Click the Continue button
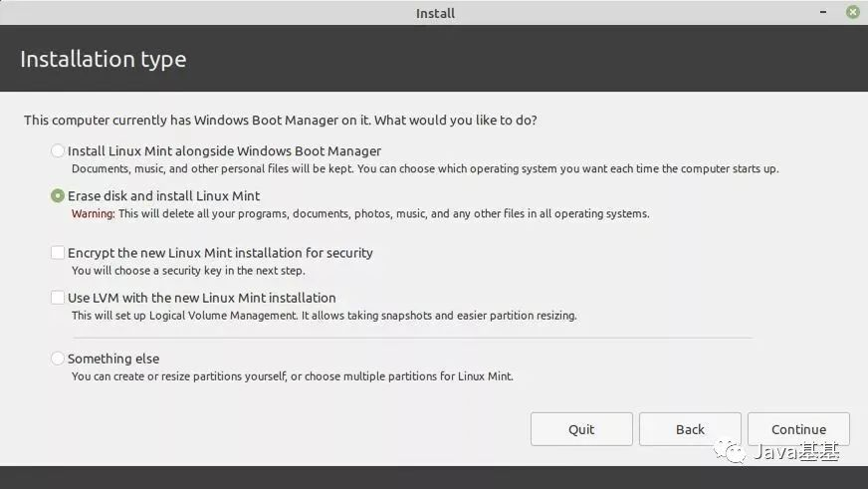868x489 pixels. (x=798, y=429)
